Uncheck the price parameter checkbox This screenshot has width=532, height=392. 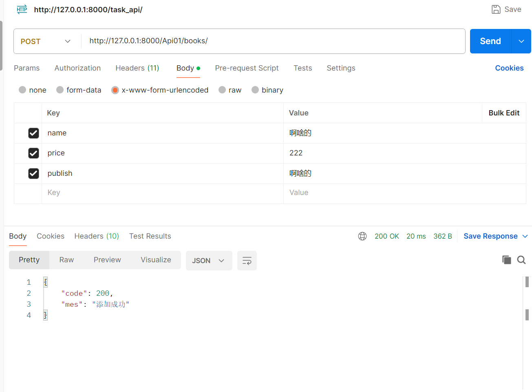tap(33, 153)
